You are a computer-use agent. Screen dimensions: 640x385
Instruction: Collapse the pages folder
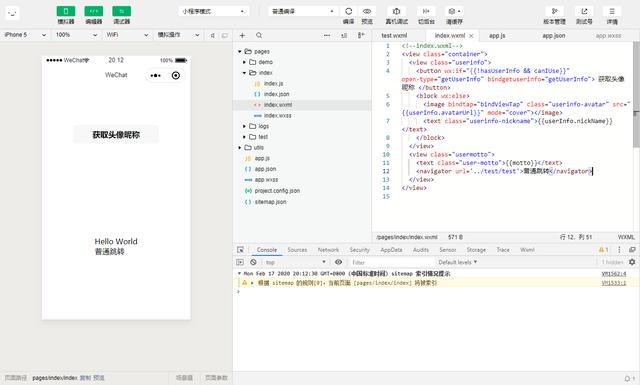click(x=240, y=51)
